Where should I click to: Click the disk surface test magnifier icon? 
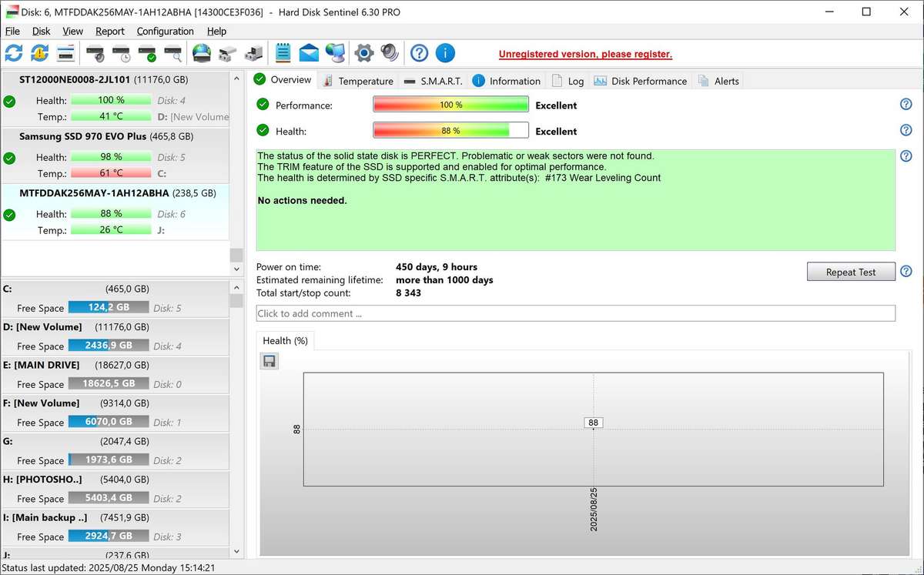click(173, 52)
